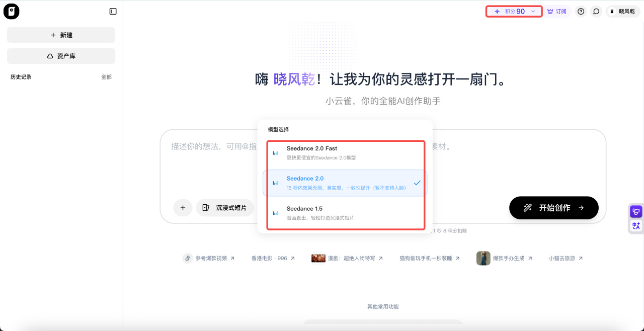
Task: Open the 沉浸式短片 mode selector
Action: click(225, 208)
